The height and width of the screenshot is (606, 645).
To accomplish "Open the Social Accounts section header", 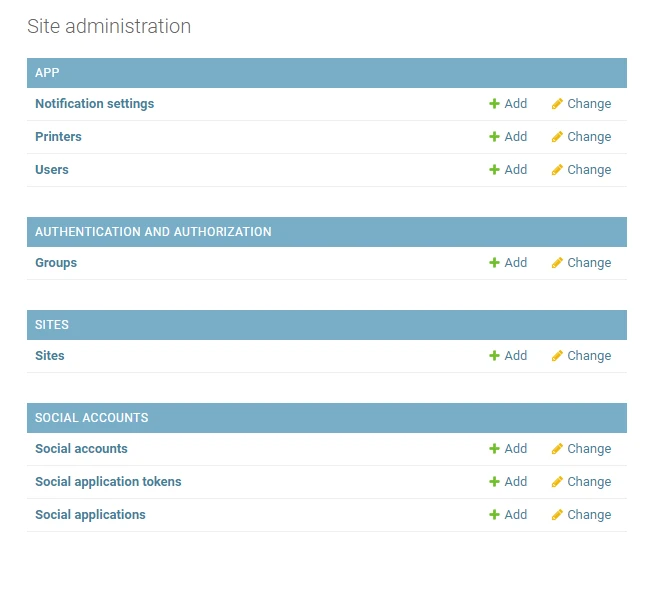I will point(91,418).
